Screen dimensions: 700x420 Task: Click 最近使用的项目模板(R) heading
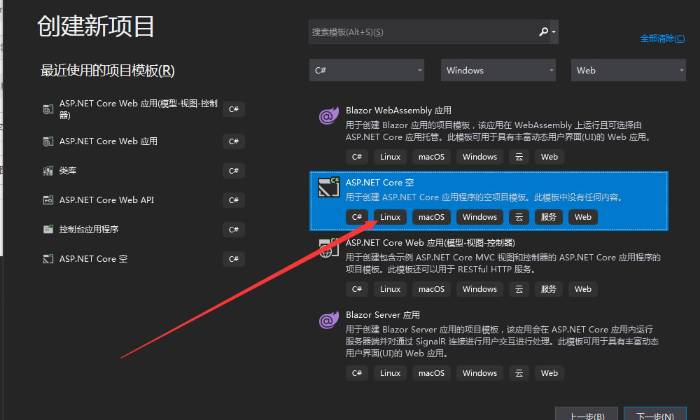pos(108,71)
